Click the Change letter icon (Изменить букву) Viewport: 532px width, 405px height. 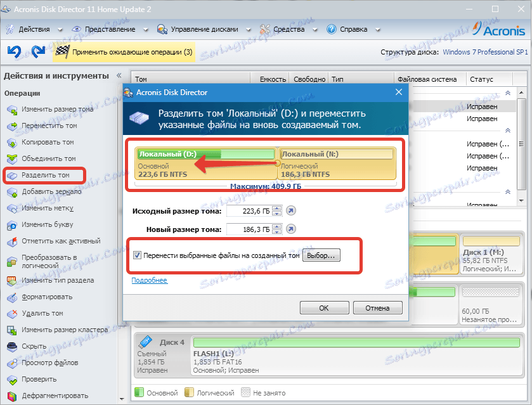12,225
